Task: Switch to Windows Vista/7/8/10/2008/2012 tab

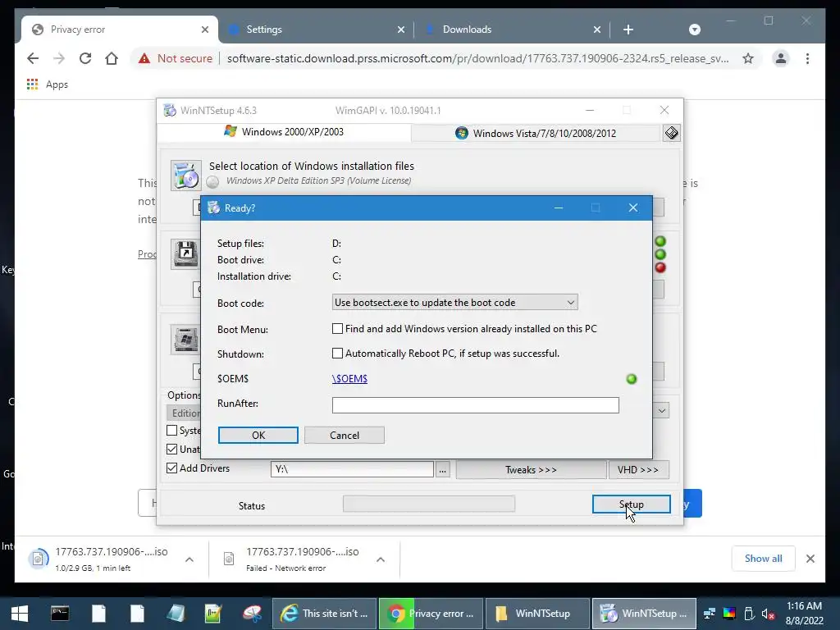Action: [x=536, y=133]
